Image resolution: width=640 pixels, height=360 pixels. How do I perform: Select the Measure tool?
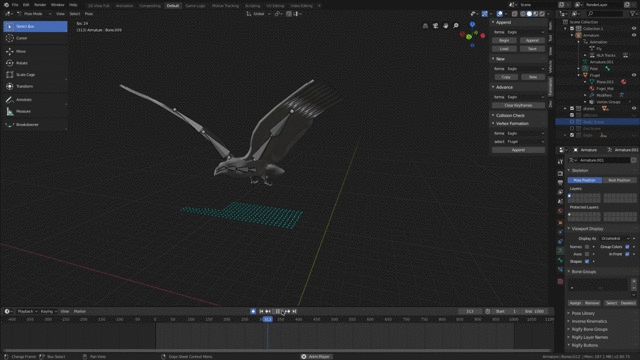(x=35, y=111)
